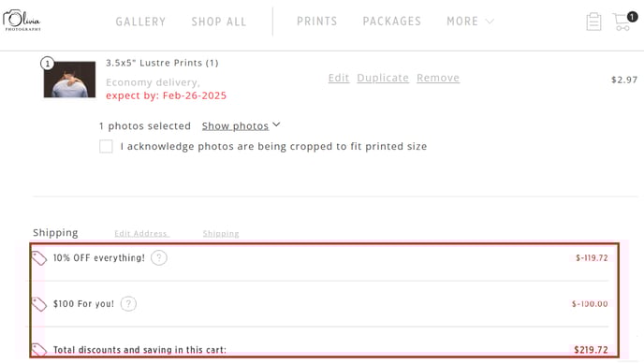Viewport: 644px width, 364px height.
Task: Click the Lustre Prints photo thumbnail
Action: [69, 80]
